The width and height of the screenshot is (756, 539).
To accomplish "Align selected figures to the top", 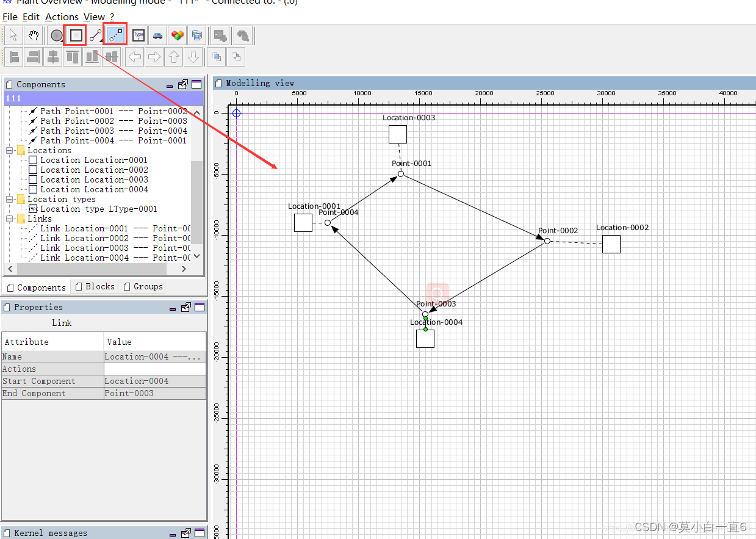I will [x=73, y=57].
